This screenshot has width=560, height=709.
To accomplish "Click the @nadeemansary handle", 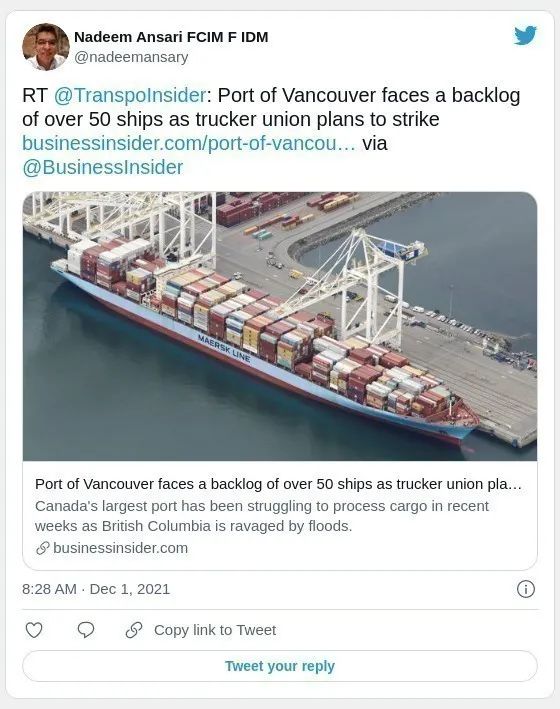I will [131, 57].
